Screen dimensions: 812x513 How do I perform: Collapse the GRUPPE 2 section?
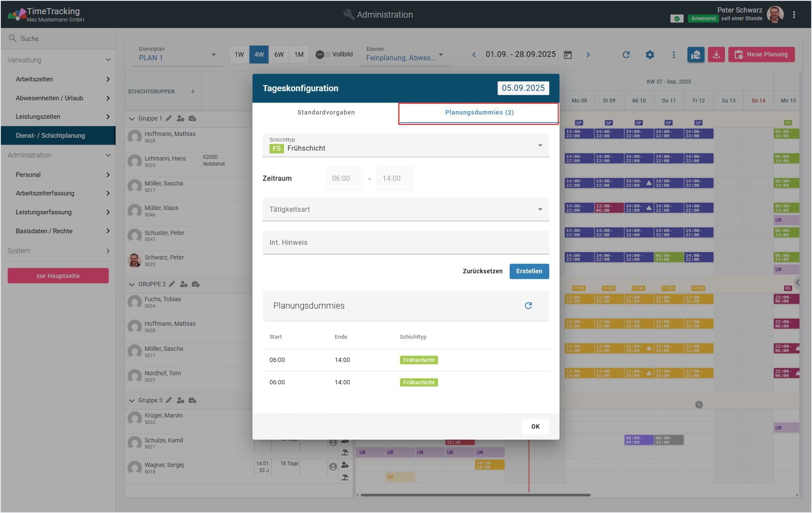pos(132,285)
